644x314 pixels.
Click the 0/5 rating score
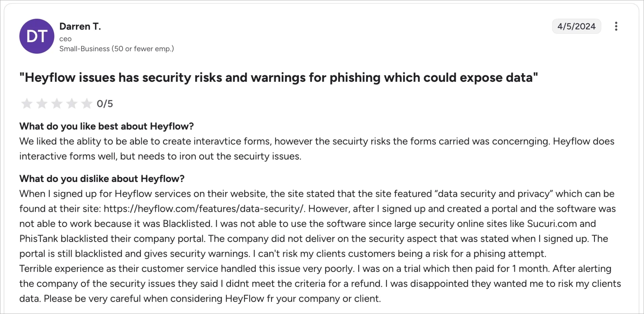tap(105, 104)
